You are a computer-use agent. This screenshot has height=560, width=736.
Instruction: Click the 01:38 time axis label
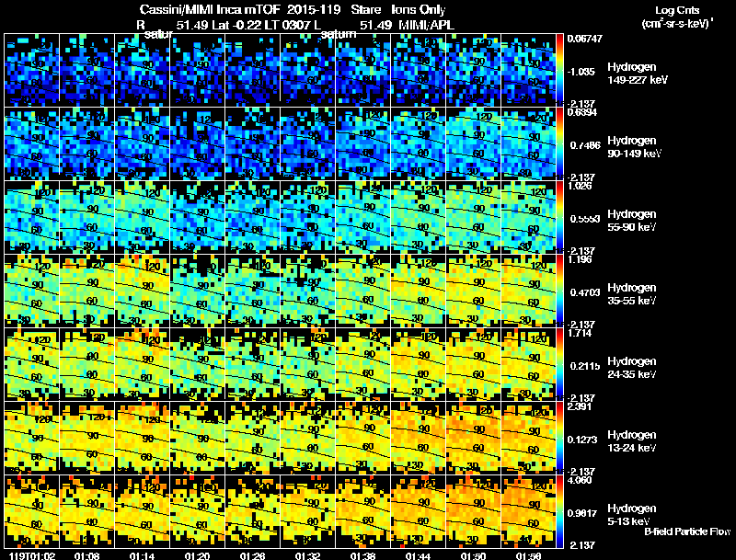tap(362, 555)
